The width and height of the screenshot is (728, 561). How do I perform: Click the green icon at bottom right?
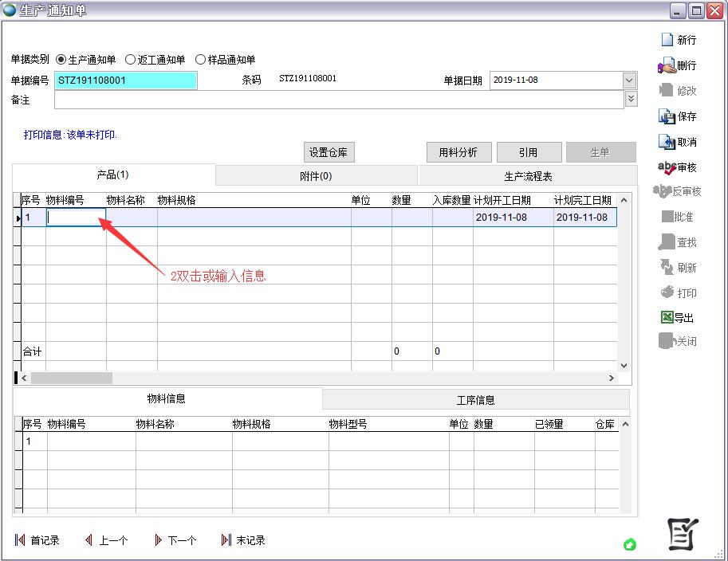click(x=630, y=545)
